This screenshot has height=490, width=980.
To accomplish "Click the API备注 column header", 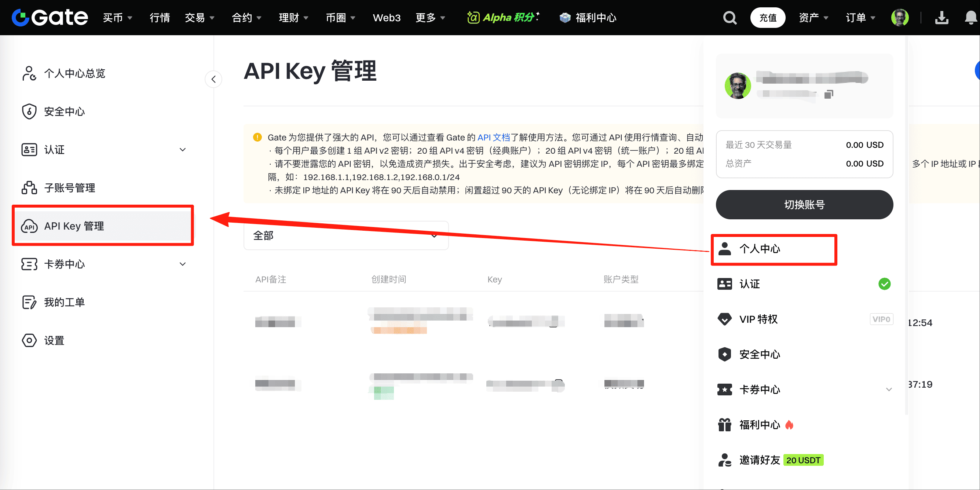I will click(270, 279).
